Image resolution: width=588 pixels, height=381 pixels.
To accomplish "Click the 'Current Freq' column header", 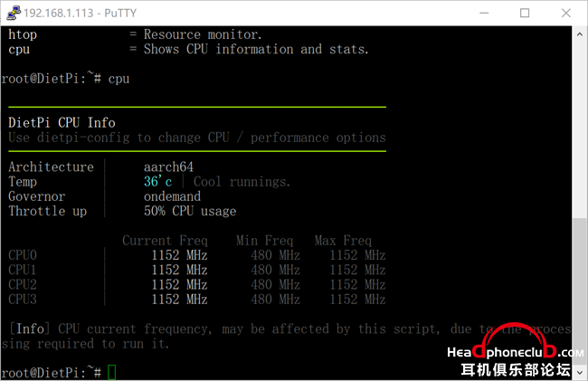I will (x=165, y=241).
